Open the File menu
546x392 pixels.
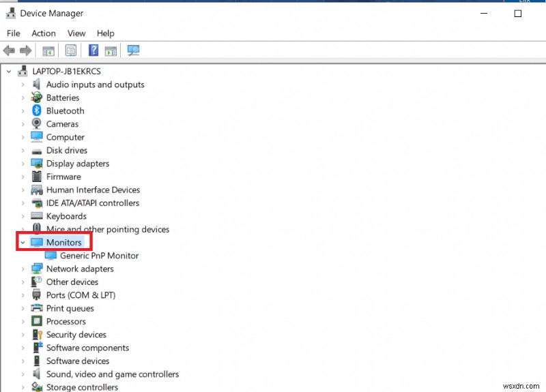point(13,33)
